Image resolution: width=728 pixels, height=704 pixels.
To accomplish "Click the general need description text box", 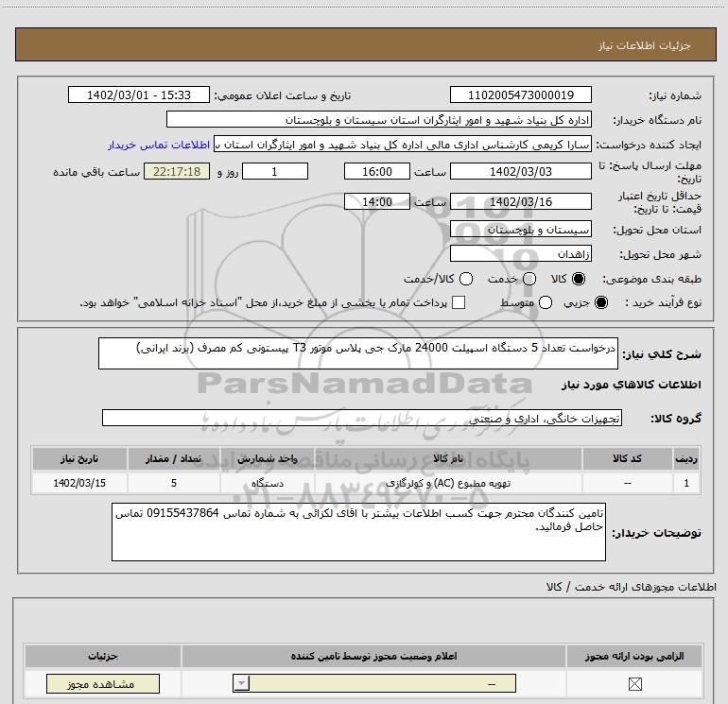I will click(358, 353).
